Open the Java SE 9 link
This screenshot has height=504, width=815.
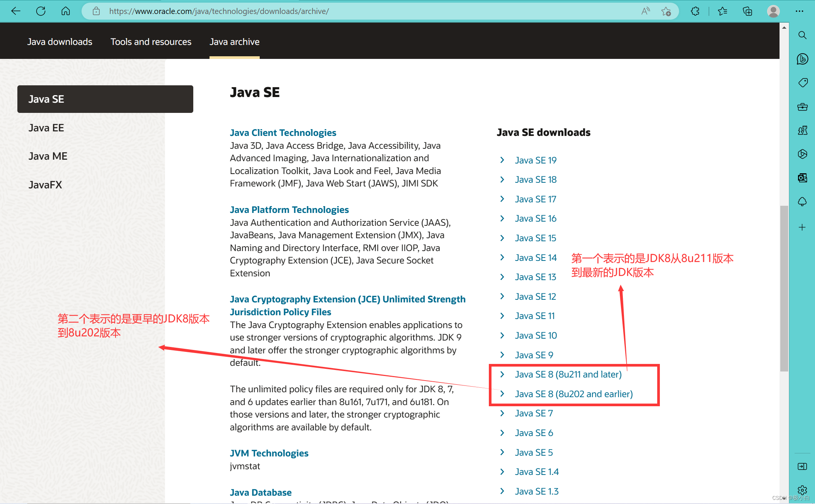pyautogui.click(x=534, y=355)
